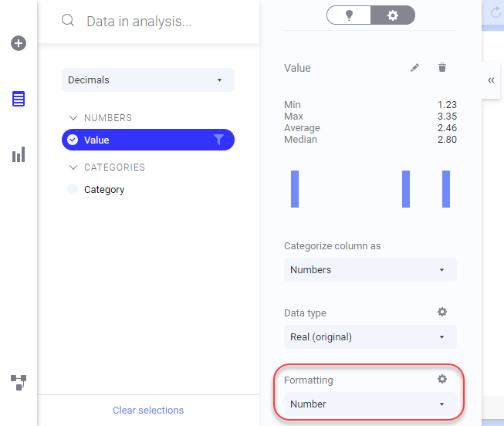This screenshot has width=504, height=426.
Task: Open the Categorize column as Numbers dropdown
Action: click(x=370, y=270)
